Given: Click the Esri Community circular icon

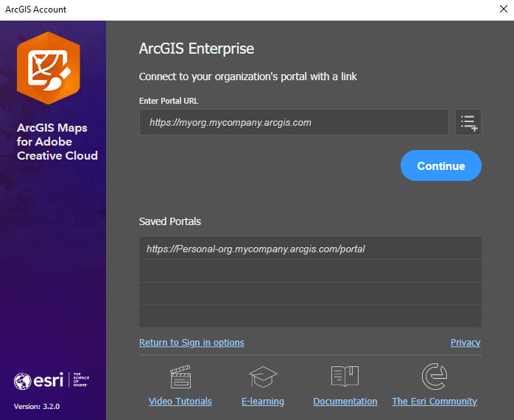Looking at the screenshot, I should [434, 377].
